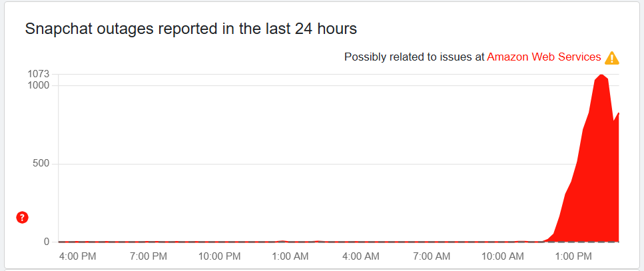Click the 500 y-axis label
The image size is (644, 271).
41,164
